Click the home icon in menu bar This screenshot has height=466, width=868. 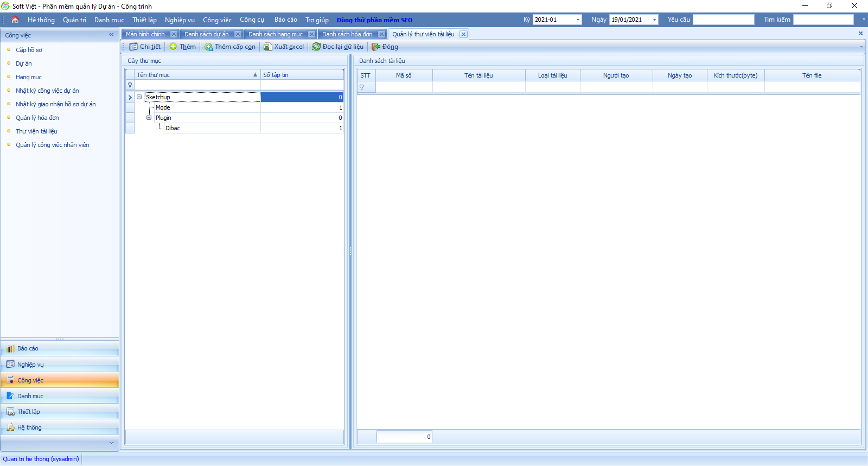15,20
